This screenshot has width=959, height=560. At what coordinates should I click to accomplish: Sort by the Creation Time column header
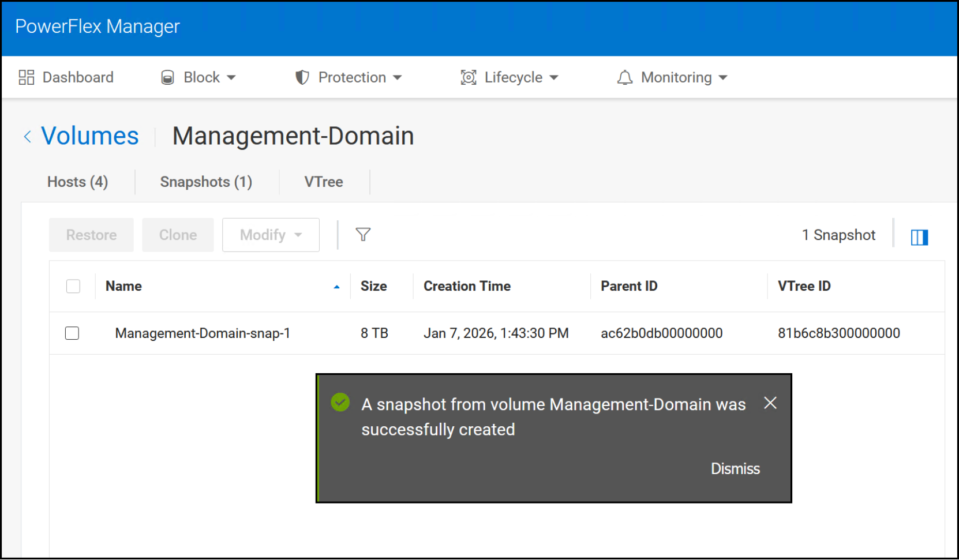(x=467, y=286)
